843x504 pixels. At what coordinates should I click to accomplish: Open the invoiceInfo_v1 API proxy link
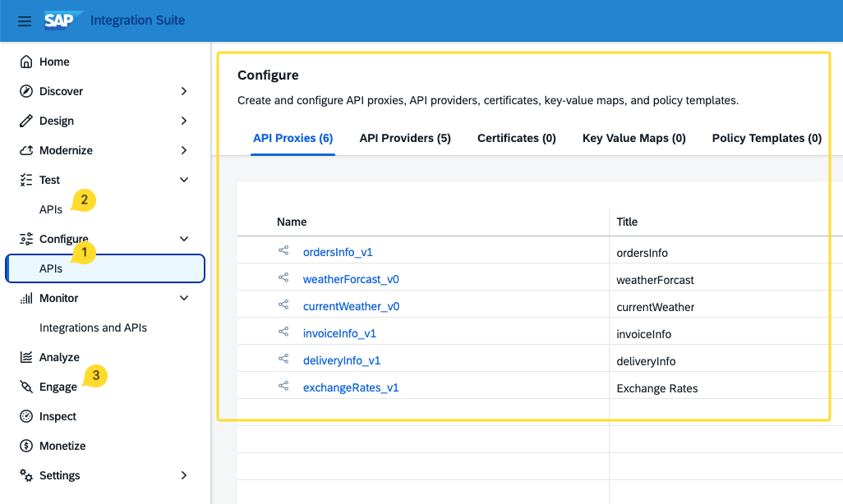point(339,333)
